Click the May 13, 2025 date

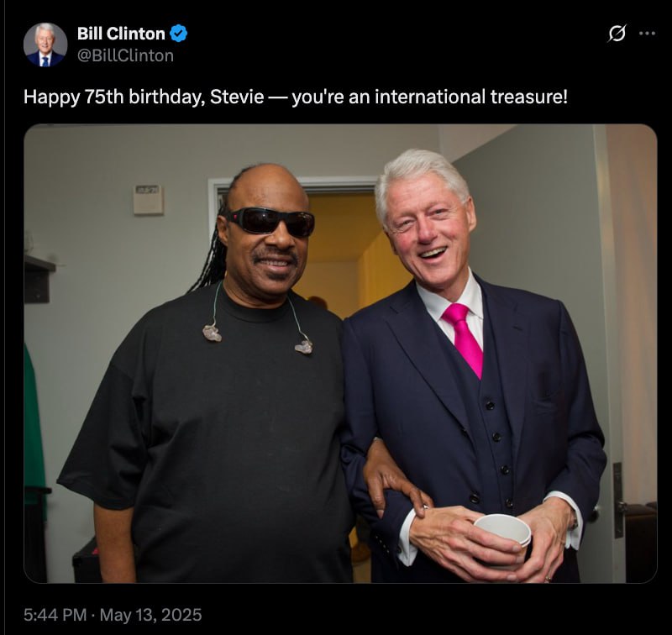(x=150, y=615)
